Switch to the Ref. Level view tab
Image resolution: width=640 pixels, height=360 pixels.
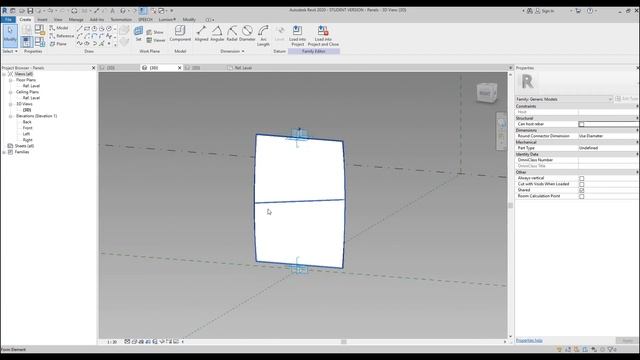(x=240, y=68)
